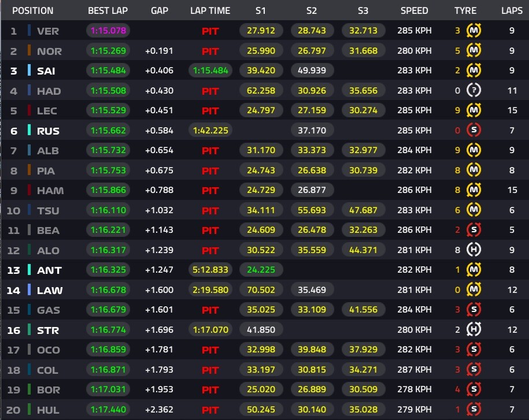Click BEA's soft tyre icon
The image size is (529, 420).
coord(473,230)
